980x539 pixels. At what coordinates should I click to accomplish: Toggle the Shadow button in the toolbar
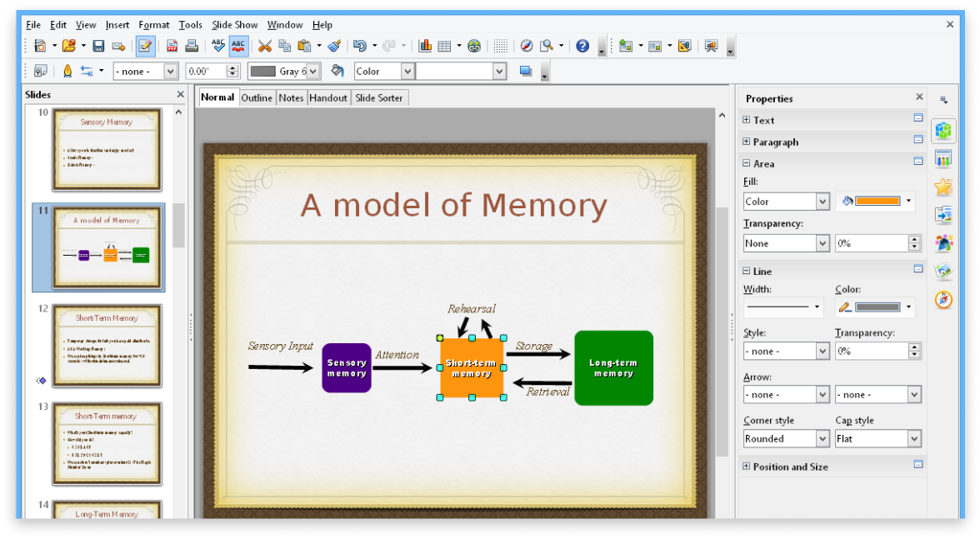click(526, 72)
